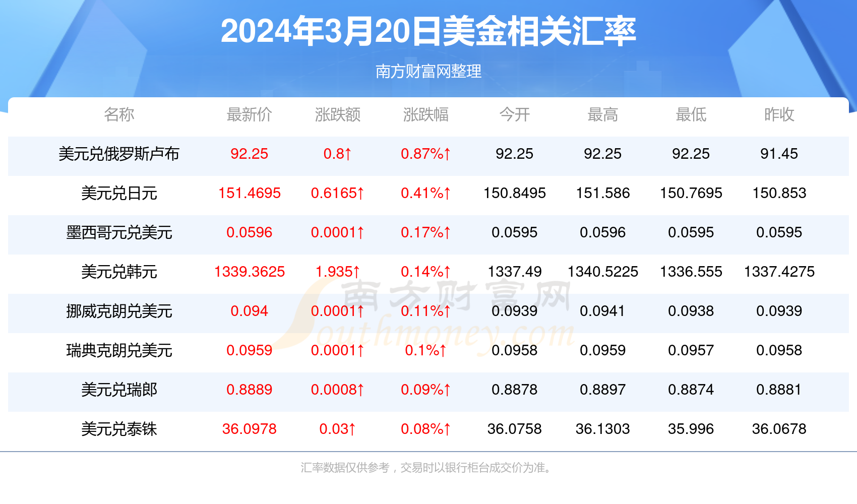Click the change percent 0.09%↑
The width and height of the screenshot is (857, 504).
[425, 390]
